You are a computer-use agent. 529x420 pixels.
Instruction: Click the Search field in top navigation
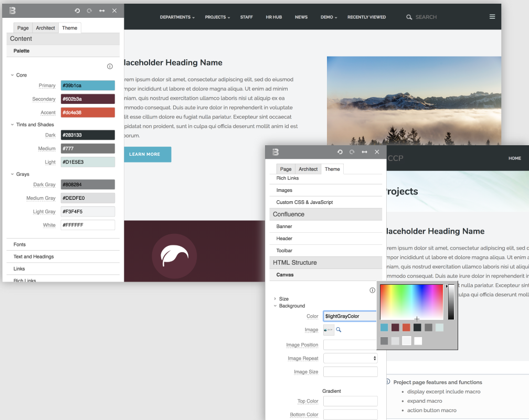point(426,17)
